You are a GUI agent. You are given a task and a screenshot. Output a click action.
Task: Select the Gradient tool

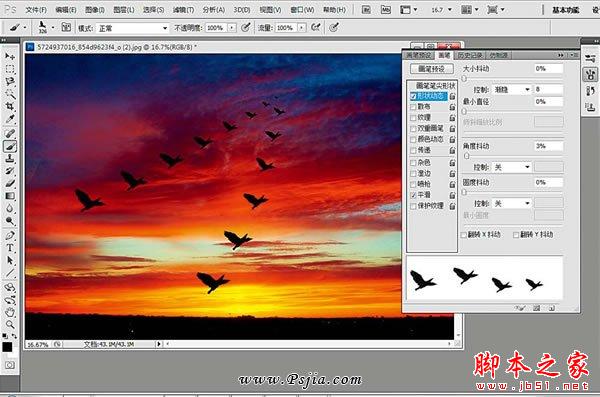pos(10,196)
